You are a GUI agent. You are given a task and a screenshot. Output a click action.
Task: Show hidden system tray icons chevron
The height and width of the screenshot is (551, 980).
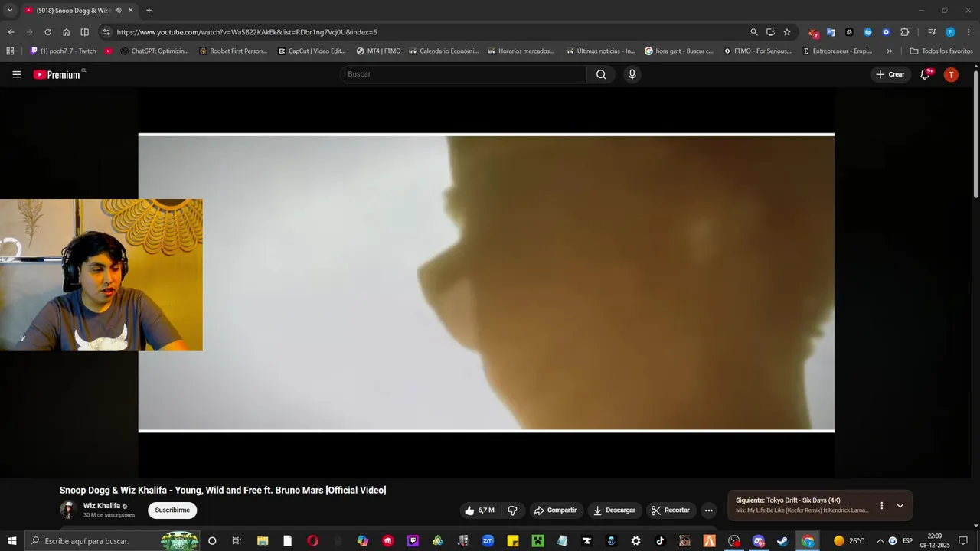coord(880,541)
